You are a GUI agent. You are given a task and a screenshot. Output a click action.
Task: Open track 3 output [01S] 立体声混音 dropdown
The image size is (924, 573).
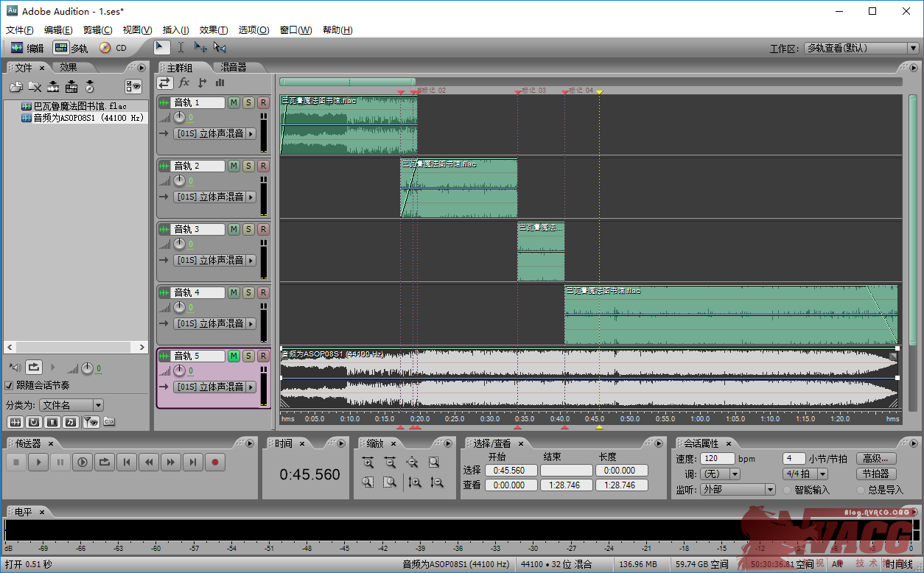click(x=215, y=261)
